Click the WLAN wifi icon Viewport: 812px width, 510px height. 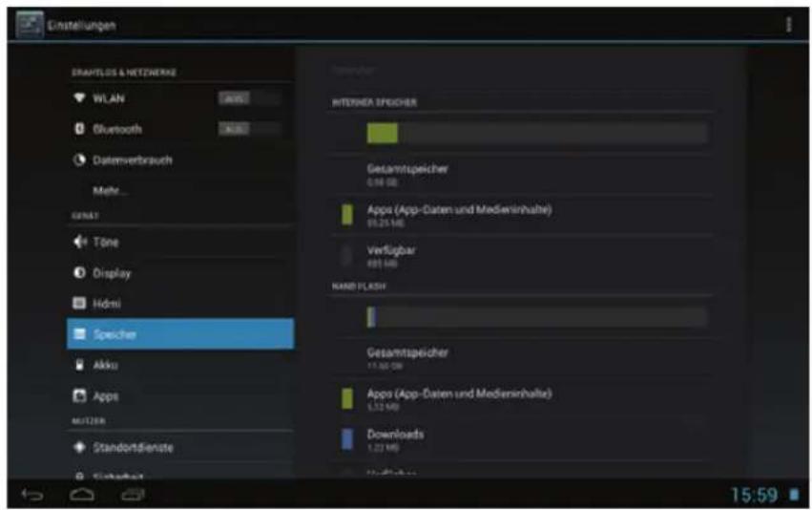79,98
